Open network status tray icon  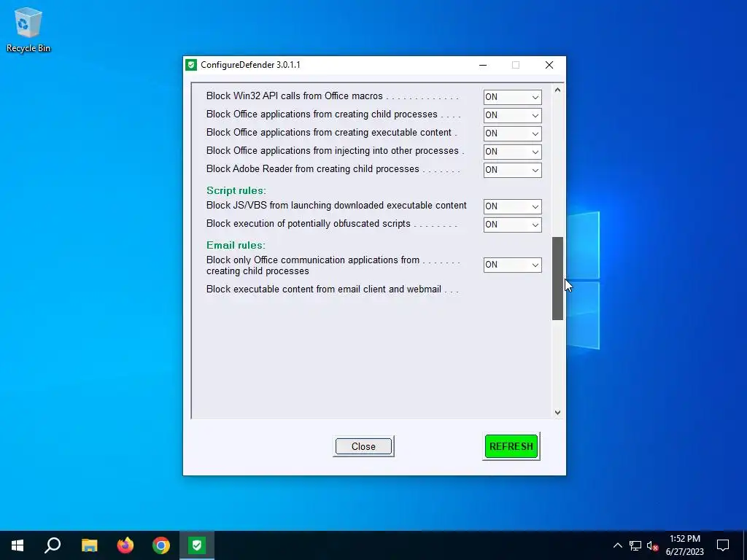[635, 545]
